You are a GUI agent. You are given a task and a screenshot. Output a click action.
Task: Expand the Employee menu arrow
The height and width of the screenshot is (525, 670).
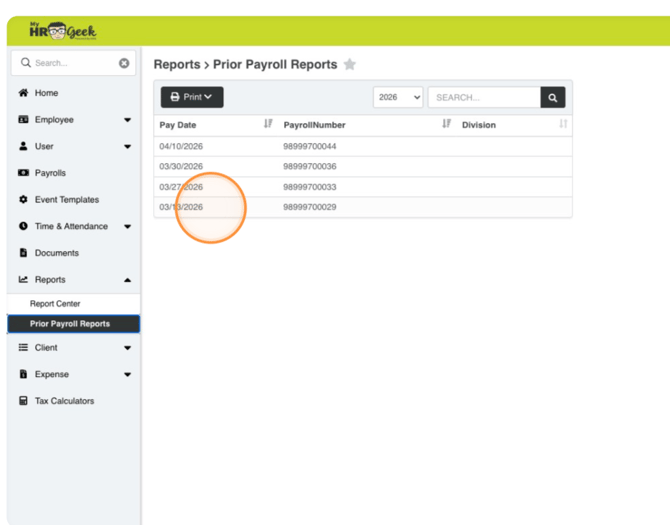coord(127,120)
